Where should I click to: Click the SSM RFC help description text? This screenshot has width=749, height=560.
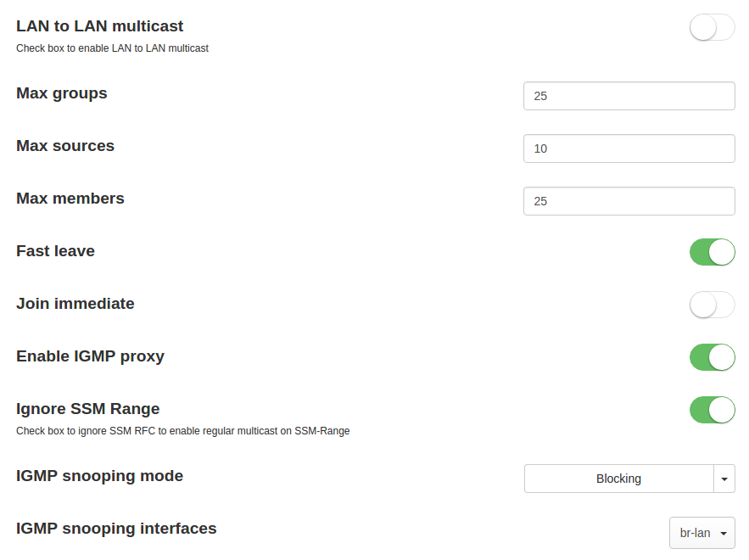click(182, 431)
